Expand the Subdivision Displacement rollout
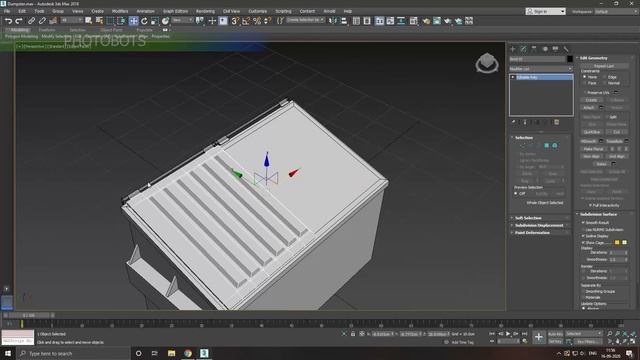The image size is (640, 360). tap(540, 225)
